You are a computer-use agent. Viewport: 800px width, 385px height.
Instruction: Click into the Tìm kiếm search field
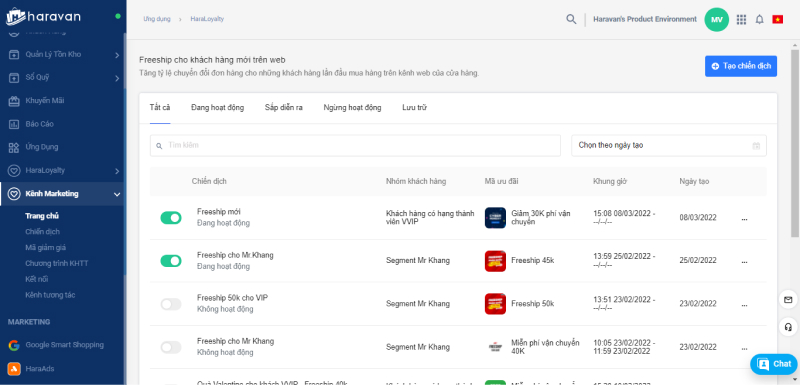click(x=355, y=145)
